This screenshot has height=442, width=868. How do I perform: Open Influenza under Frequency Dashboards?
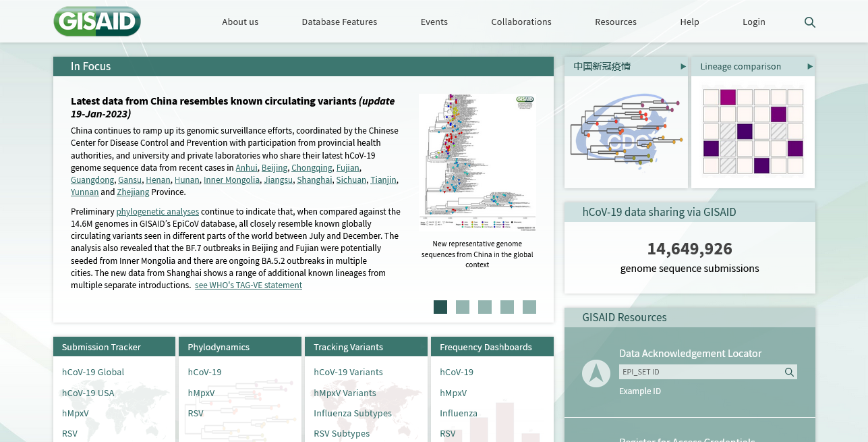[459, 413]
